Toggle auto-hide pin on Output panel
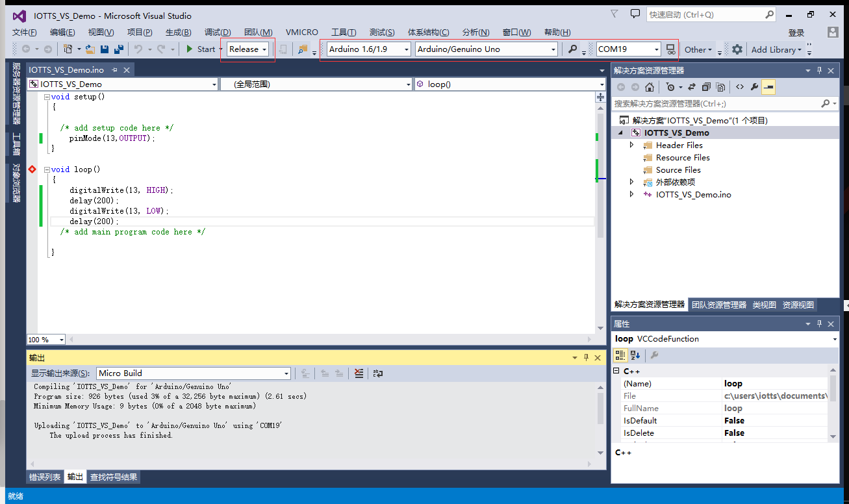The height and width of the screenshot is (504, 849). [586, 358]
